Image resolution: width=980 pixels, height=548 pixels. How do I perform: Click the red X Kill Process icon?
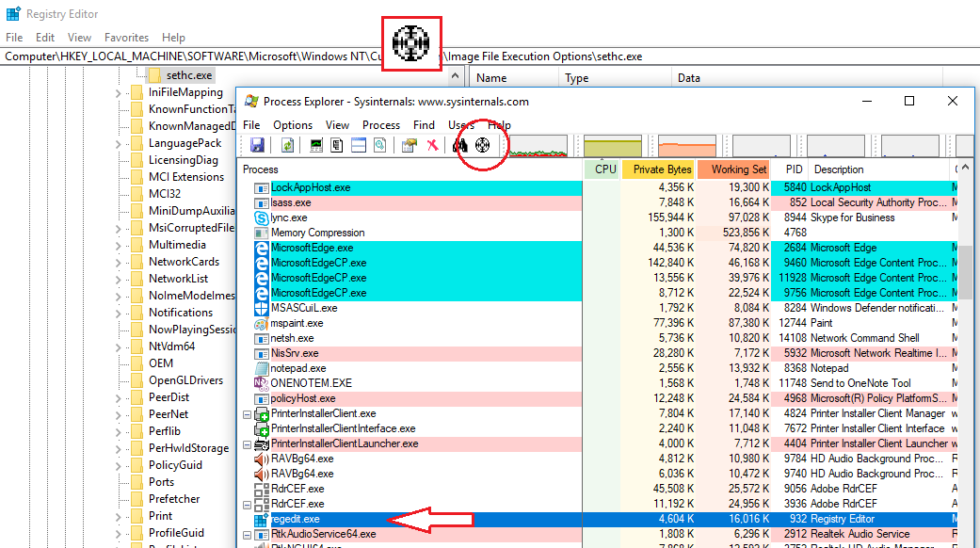pyautogui.click(x=432, y=146)
